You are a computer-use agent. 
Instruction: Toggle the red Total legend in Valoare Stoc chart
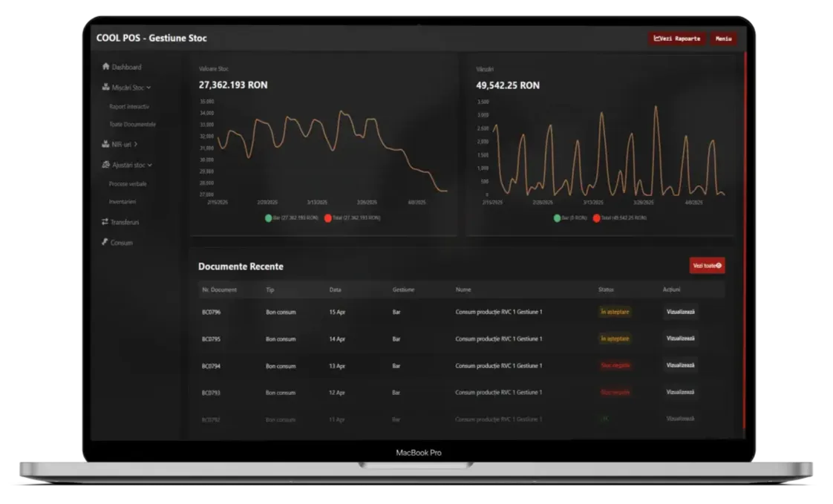point(328,218)
